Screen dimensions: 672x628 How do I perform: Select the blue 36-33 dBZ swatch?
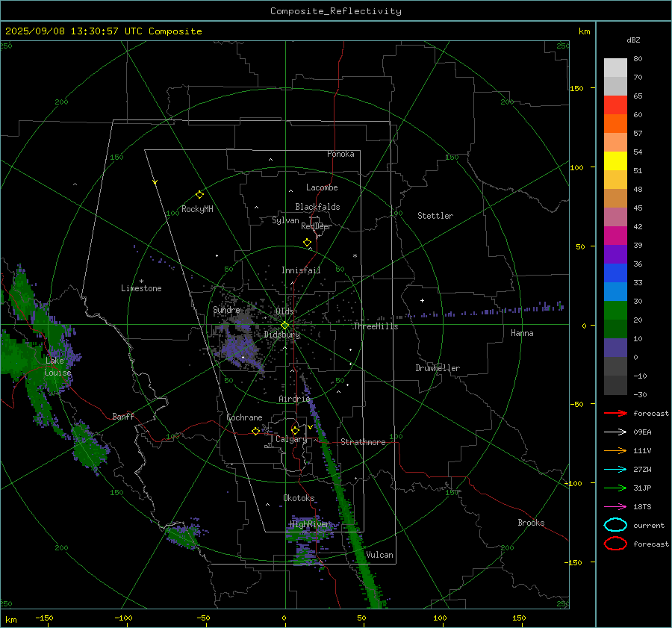[x=615, y=273]
